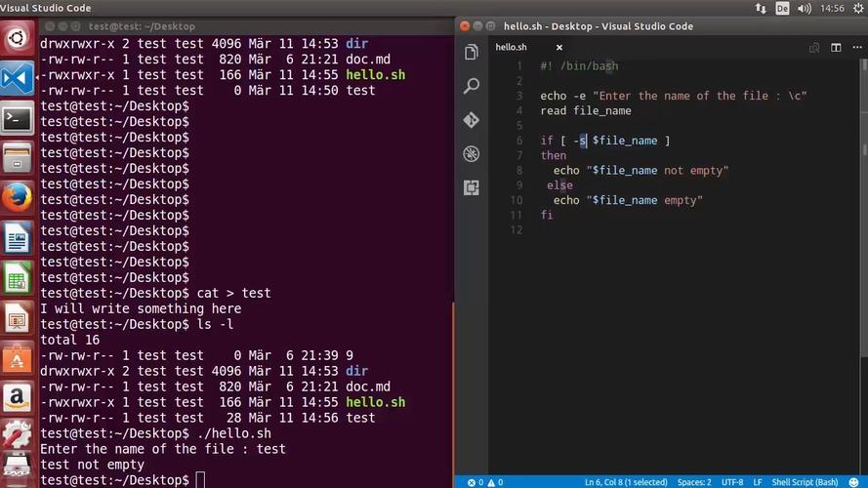Open the Explorer view in activity bar
868x488 pixels.
point(472,53)
